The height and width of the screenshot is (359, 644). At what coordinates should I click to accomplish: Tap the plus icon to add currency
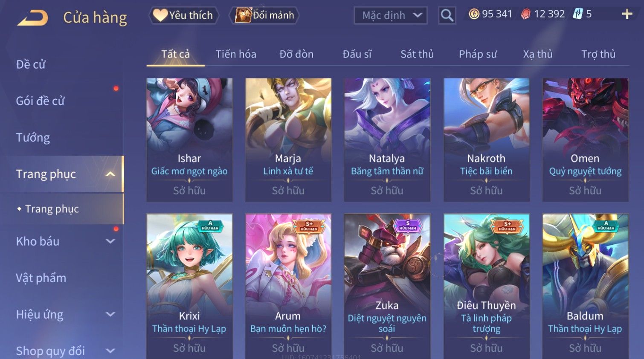tap(627, 14)
